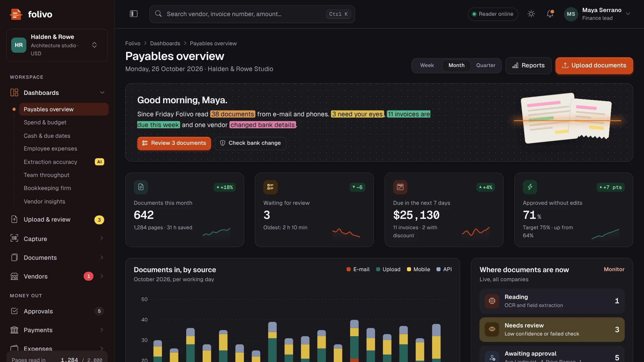
Task: Focus the vendor search field
Action: [x=252, y=14]
